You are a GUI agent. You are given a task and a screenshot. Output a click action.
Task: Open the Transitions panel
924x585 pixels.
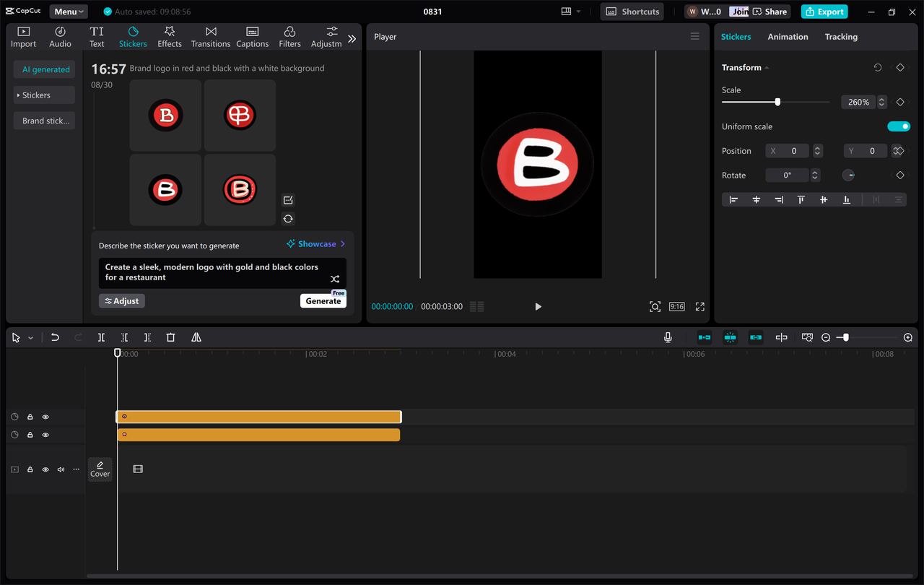click(210, 36)
